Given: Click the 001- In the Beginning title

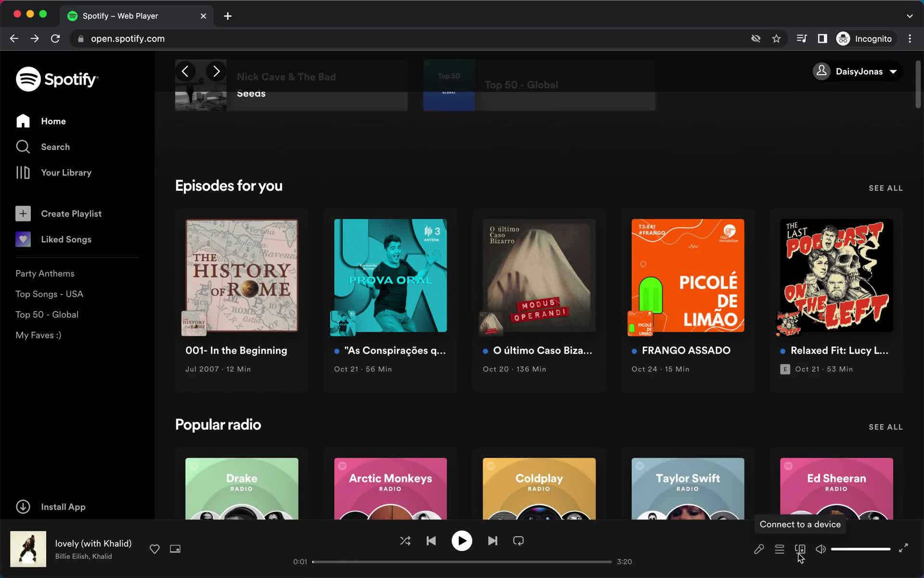Looking at the screenshot, I should [236, 351].
